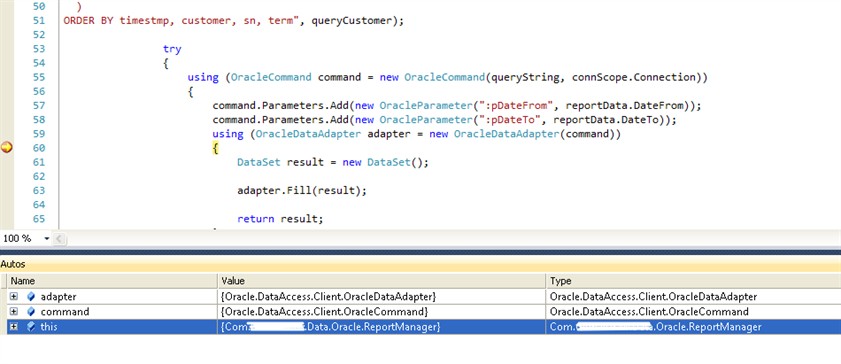Sort Autos by the Name column header
Viewport: 841px width, 364px height.
pyautogui.click(x=112, y=281)
